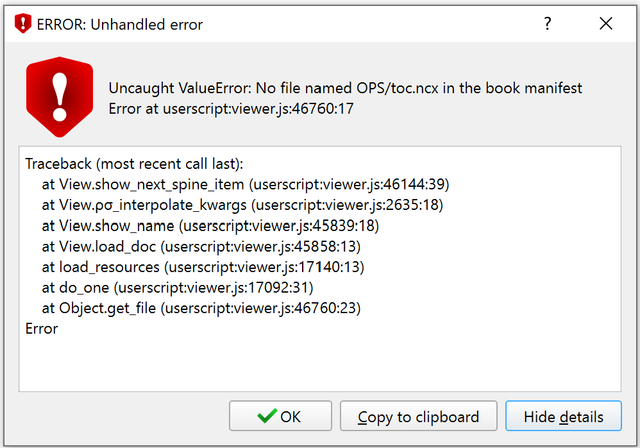Viewport: 640px width, 448px height.
Task: Copy the error to clipboard
Action: point(419,416)
